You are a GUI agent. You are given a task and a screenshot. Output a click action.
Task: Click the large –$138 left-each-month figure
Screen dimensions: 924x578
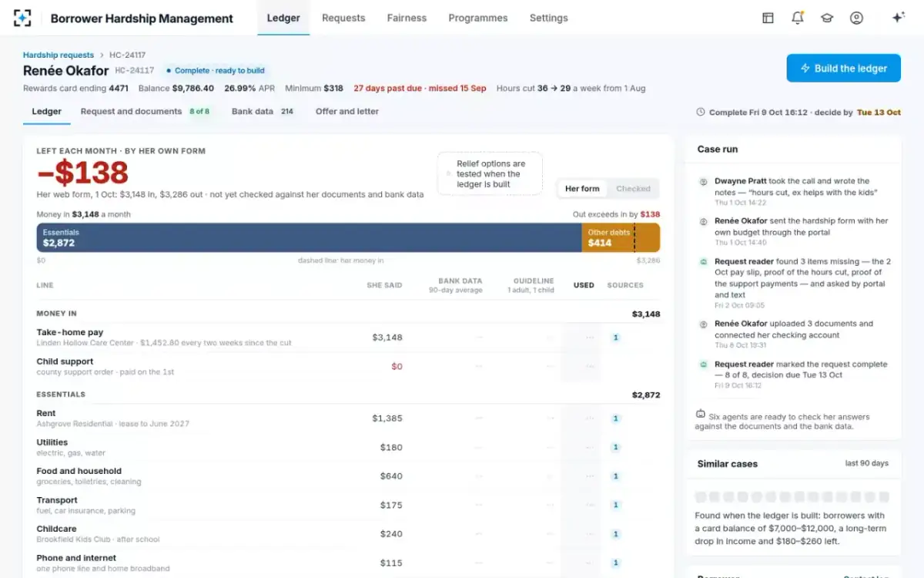click(82, 173)
